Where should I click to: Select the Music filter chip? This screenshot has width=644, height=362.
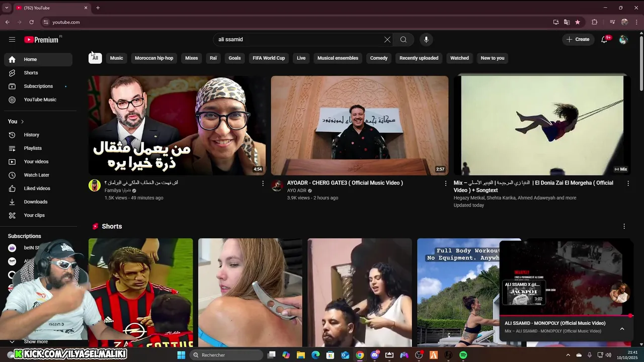(x=116, y=58)
